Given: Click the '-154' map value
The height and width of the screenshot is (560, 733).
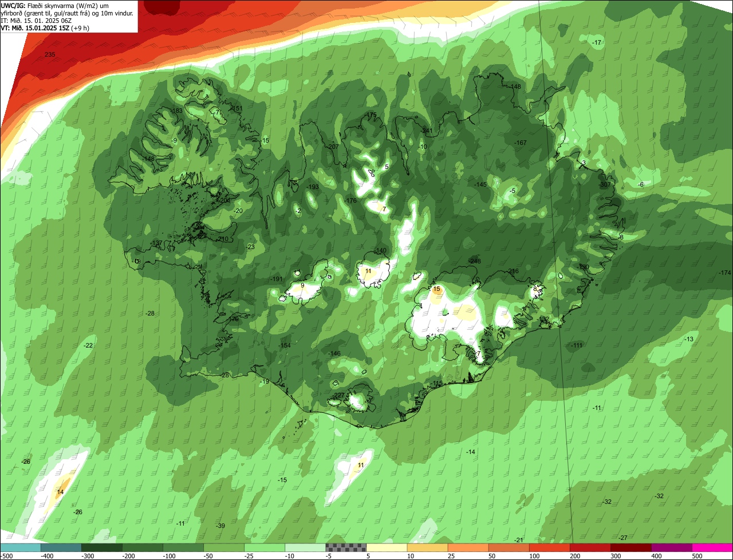Looking at the screenshot, I should pyautogui.click(x=285, y=346).
